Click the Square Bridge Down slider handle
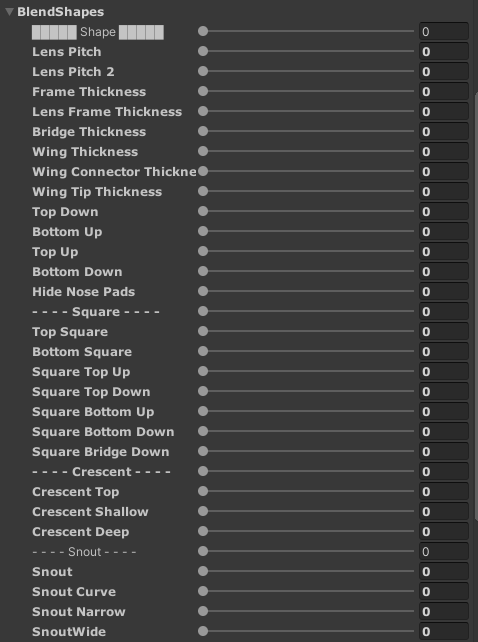 click(x=203, y=451)
